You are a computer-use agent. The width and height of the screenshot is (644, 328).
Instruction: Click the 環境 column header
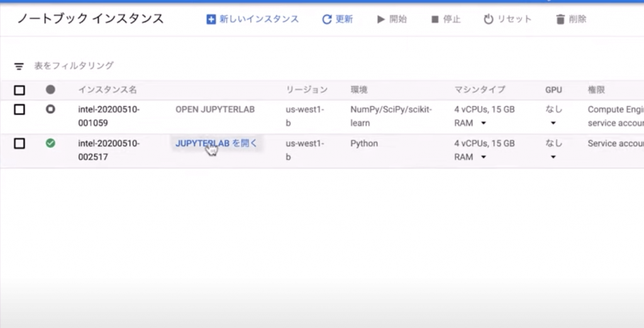pyautogui.click(x=359, y=90)
